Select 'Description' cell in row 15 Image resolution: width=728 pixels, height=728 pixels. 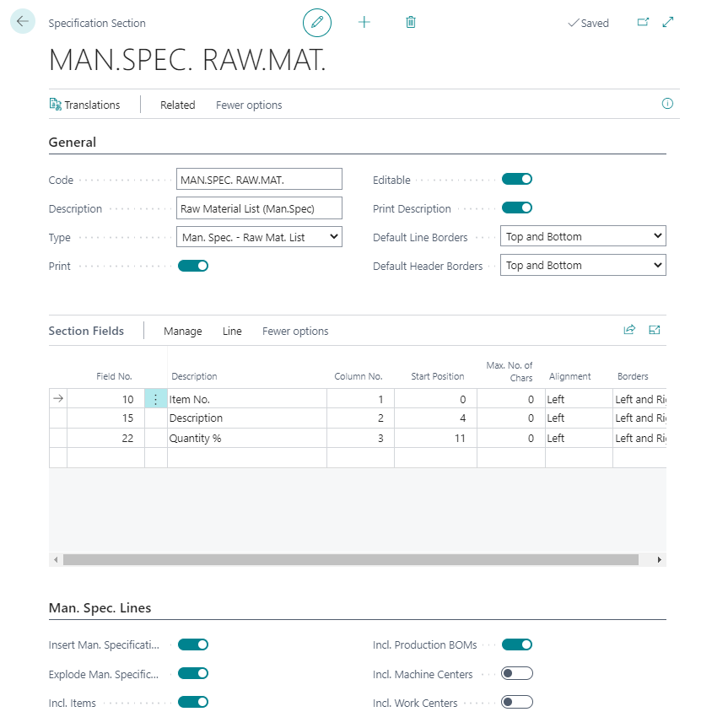tap(247, 418)
